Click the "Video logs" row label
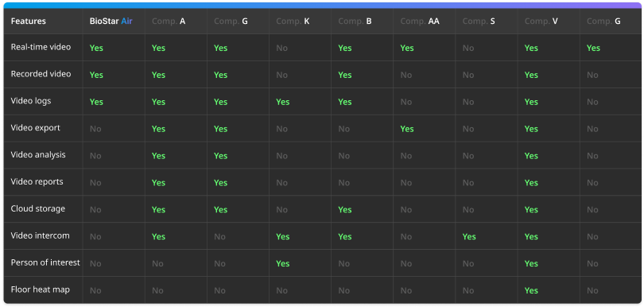 coord(31,101)
